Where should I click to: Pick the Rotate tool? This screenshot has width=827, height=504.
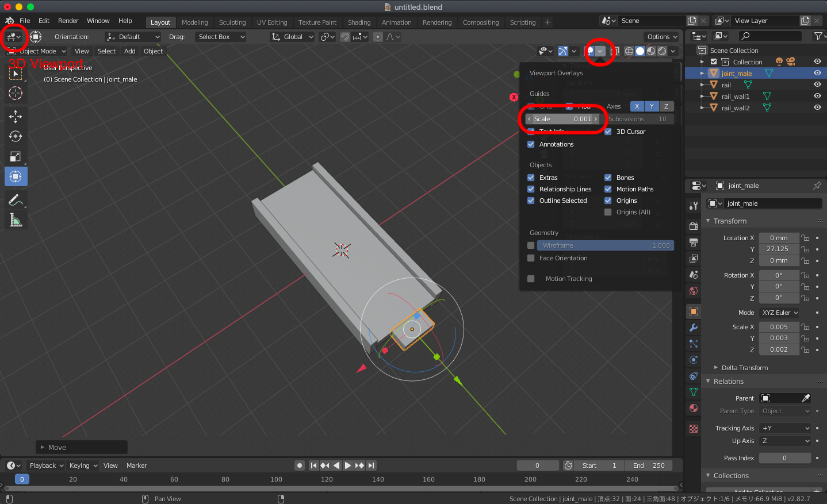(16, 136)
